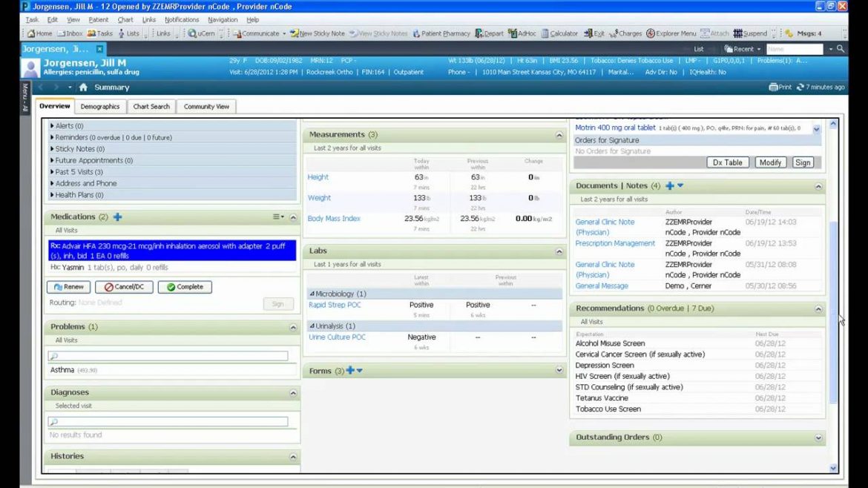Collapse the Measurements panel
The width and height of the screenshot is (868, 488).
pos(559,134)
